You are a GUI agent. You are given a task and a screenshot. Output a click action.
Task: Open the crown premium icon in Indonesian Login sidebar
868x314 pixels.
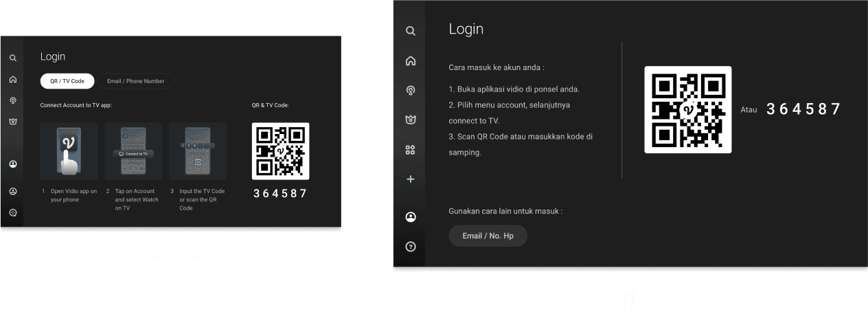(411, 120)
